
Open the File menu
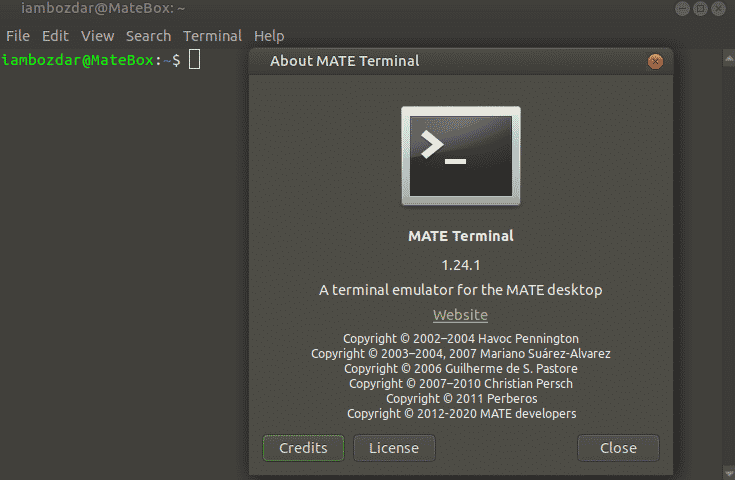click(18, 36)
